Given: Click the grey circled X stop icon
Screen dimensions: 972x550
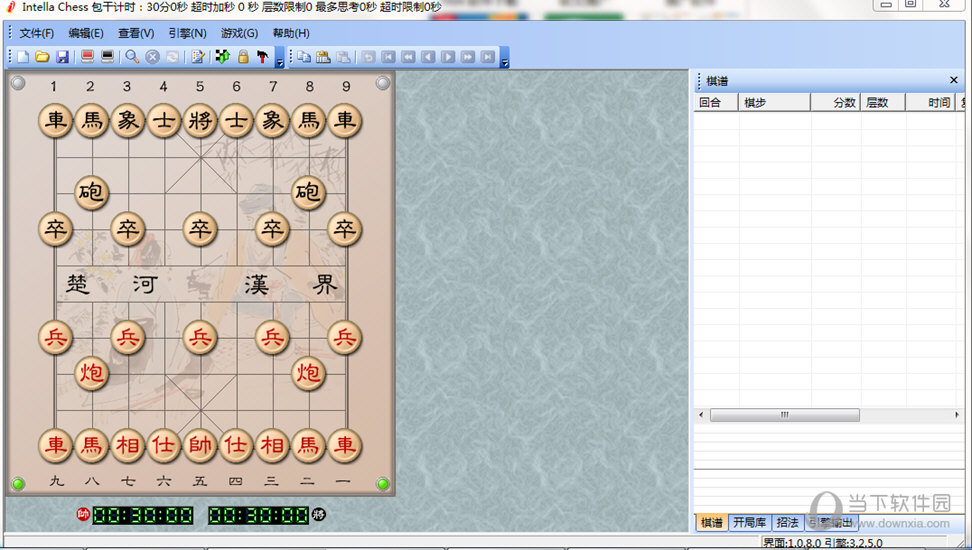Looking at the screenshot, I should pyautogui.click(x=152, y=57).
